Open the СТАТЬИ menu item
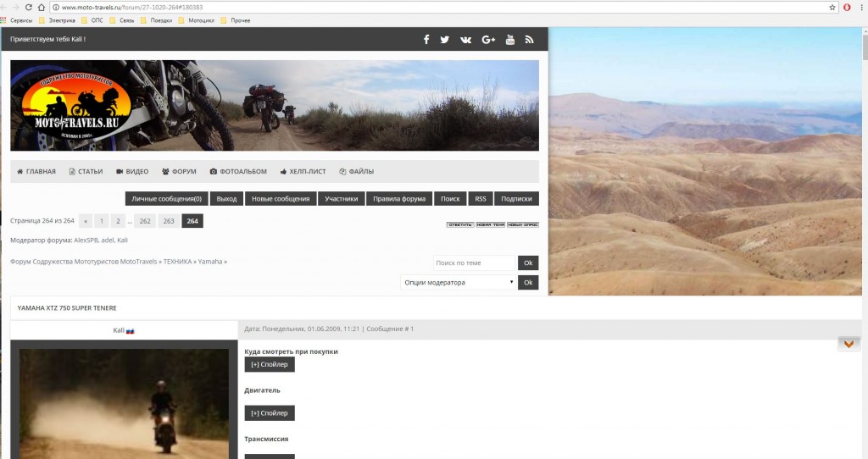The width and height of the screenshot is (868, 459). 86,171
